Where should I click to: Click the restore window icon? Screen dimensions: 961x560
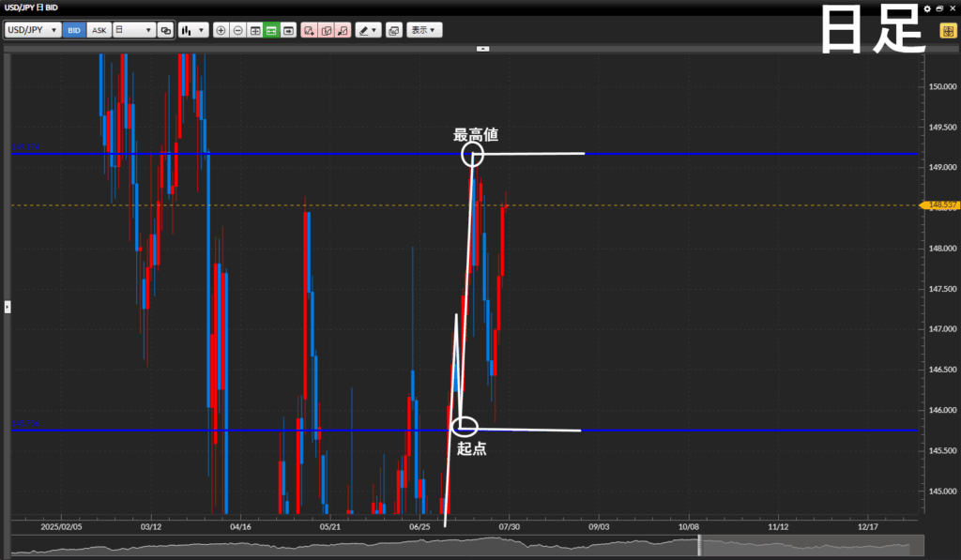pos(939,8)
